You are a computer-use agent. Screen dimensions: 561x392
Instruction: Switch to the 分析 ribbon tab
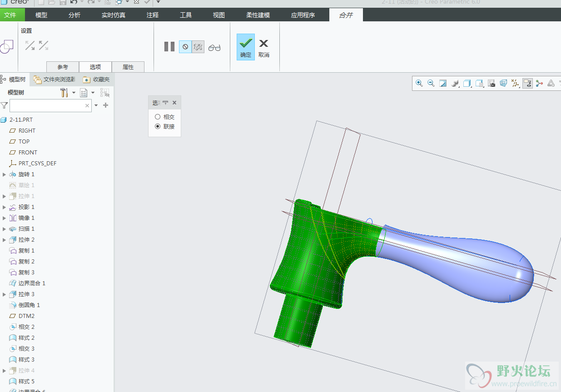point(74,15)
